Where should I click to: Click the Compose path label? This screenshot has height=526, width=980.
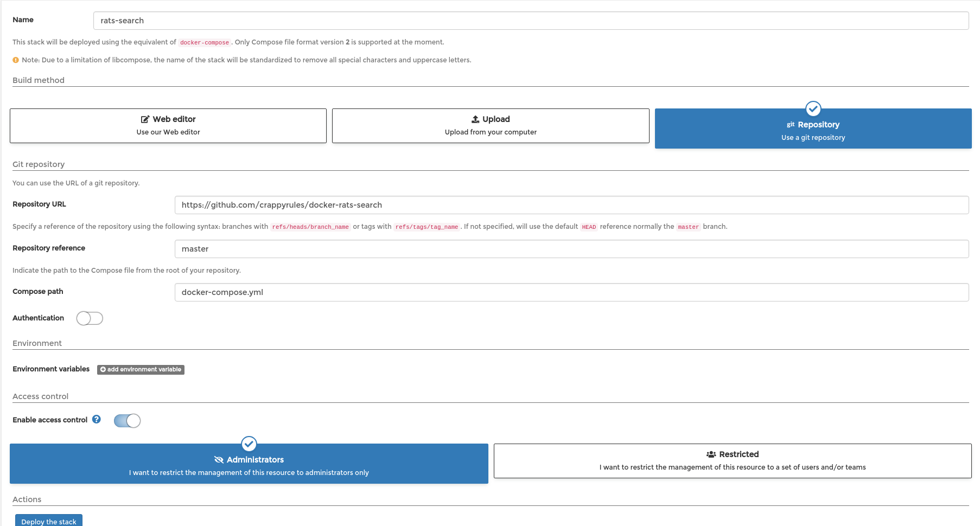pyautogui.click(x=38, y=291)
